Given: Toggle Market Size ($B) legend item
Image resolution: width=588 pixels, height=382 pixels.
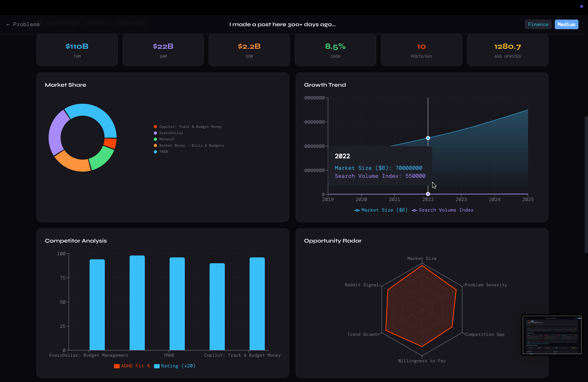Looking at the screenshot, I should coord(381,210).
